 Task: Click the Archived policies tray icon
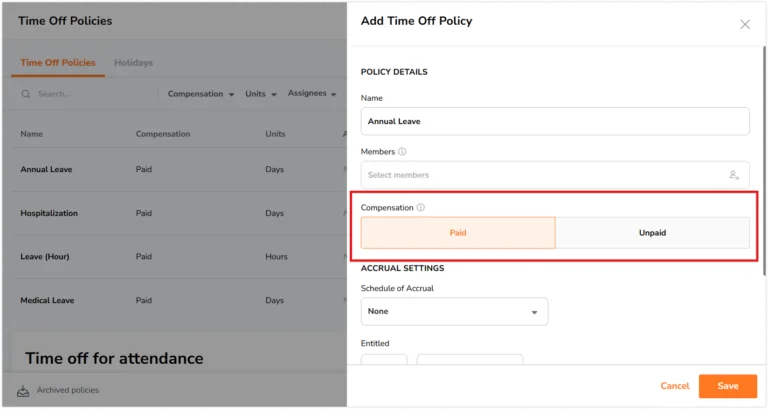click(x=23, y=390)
